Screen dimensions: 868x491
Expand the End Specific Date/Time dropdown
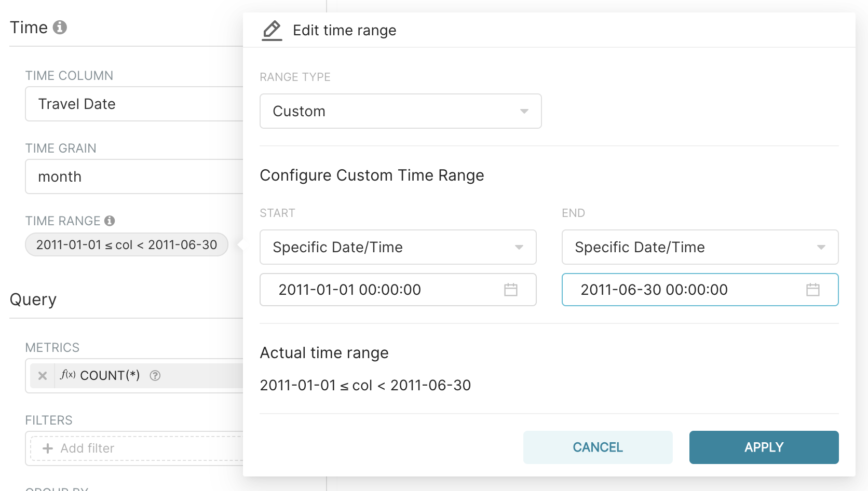(x=699, y=247)
